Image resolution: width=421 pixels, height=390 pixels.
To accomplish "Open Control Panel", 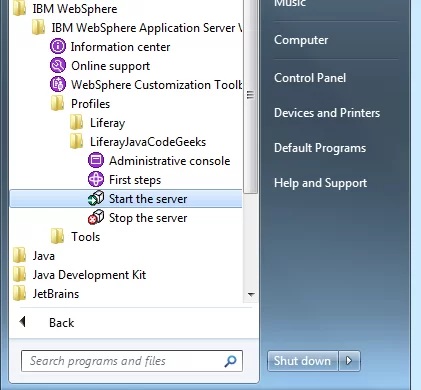I will 310,78.
